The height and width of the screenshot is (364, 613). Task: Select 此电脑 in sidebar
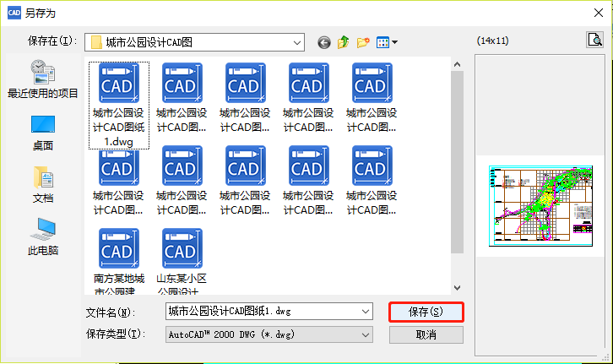(x=42, y=237)
